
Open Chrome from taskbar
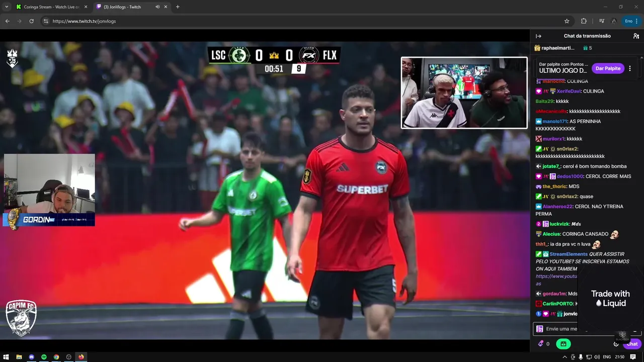(x=56, y=357)
